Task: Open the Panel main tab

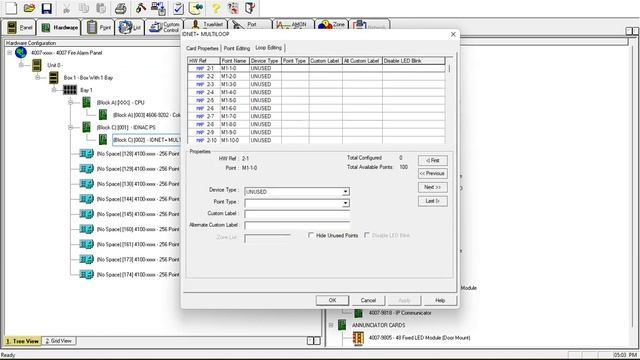Action: (x=20, y=27)
